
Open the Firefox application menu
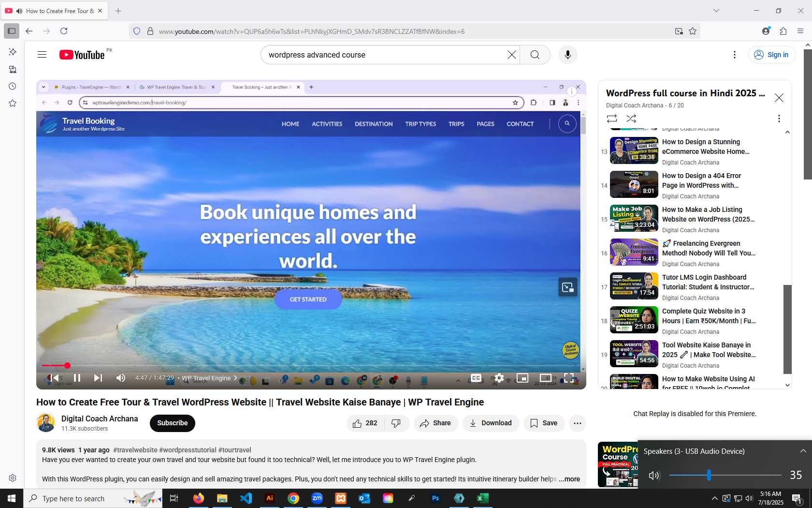click(x=800, y=31)
